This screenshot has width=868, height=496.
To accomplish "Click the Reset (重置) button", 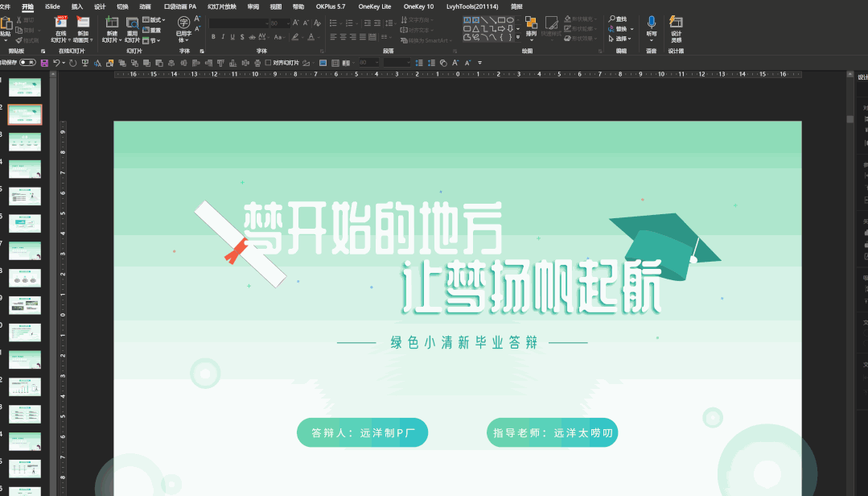I will click(152, 31).
